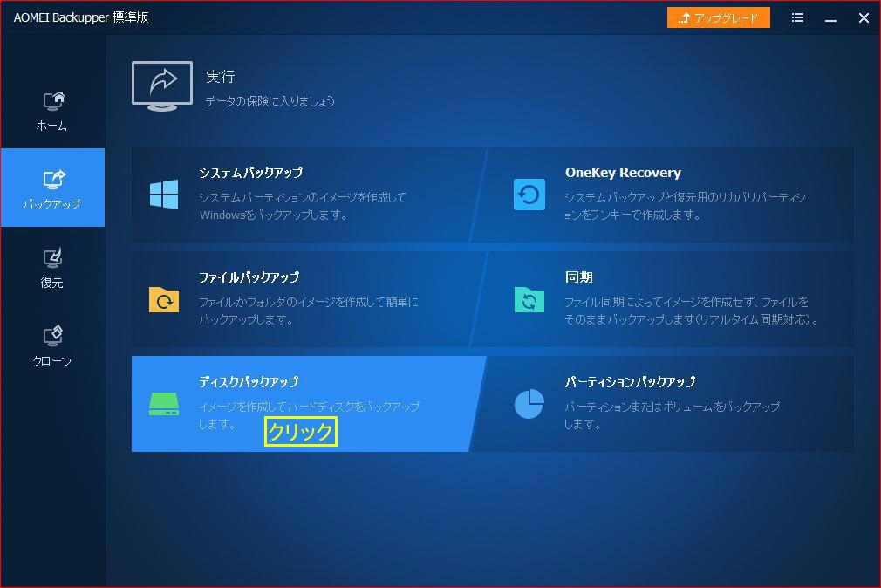The image size is (881, 588).
Task: Choose OneKey Recovery title
Action: click(623, 173)
